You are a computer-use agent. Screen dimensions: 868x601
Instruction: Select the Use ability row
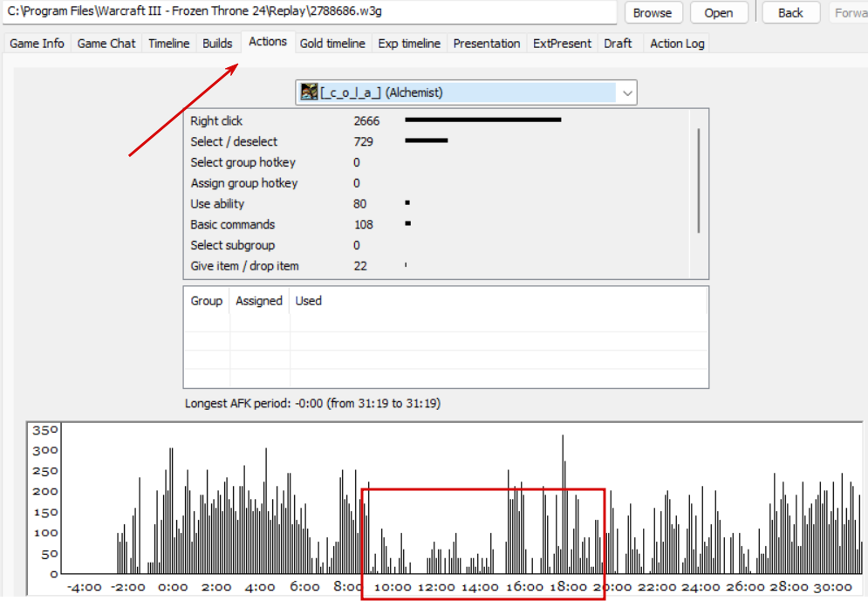click(x=436, y=203)
